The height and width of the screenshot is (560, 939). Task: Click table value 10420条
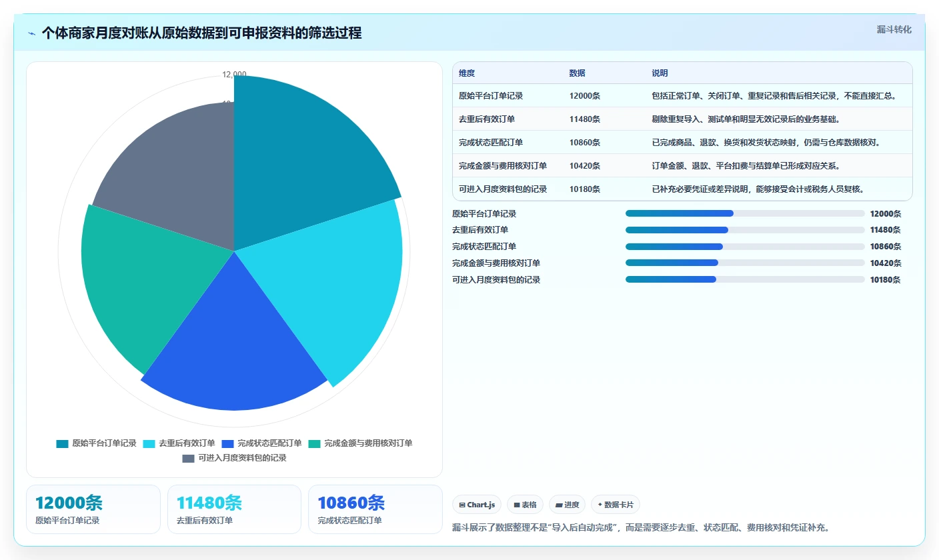pyautogui.click(x=585, y=165)
